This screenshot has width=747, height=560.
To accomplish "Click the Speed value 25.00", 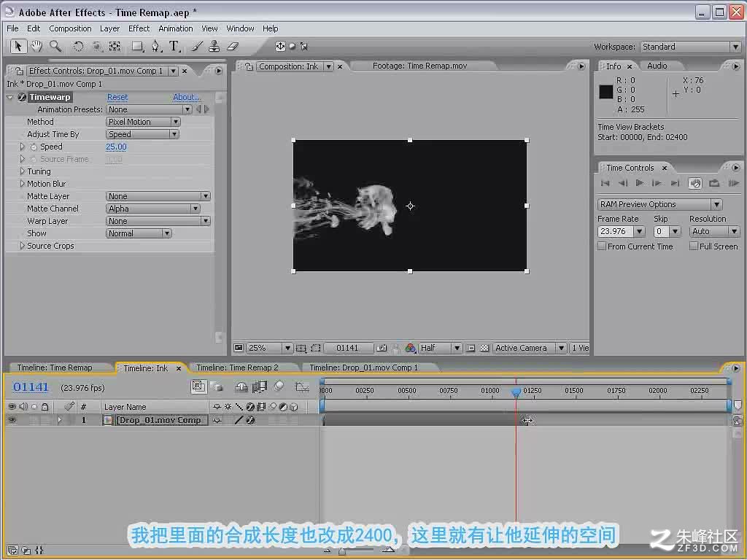I will pyautogui.click(x=116, y=147).
